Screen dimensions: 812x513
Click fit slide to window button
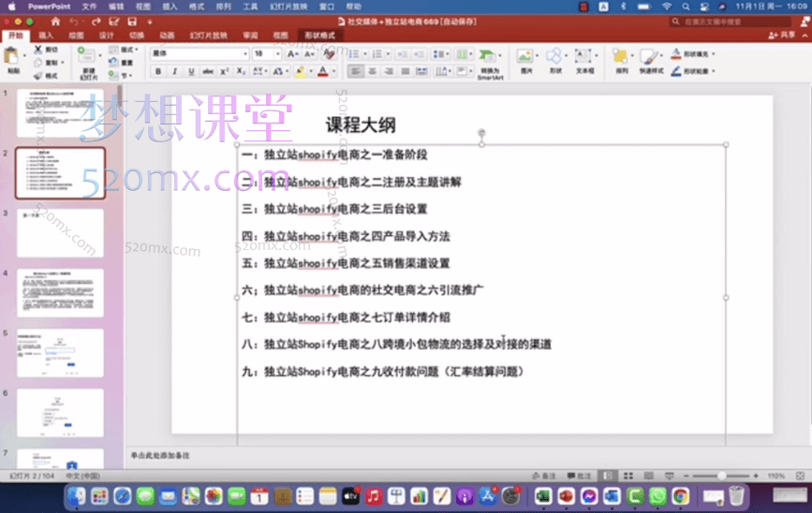point(800,476)
